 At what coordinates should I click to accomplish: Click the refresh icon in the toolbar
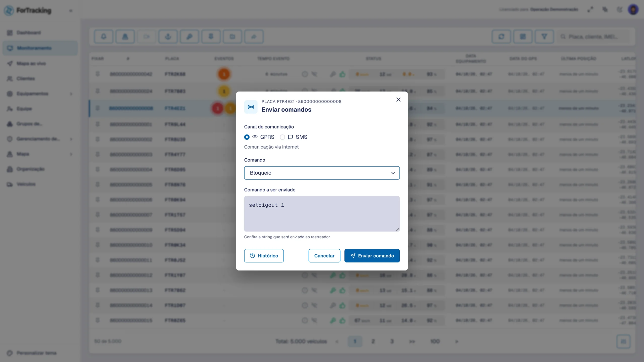501,37
